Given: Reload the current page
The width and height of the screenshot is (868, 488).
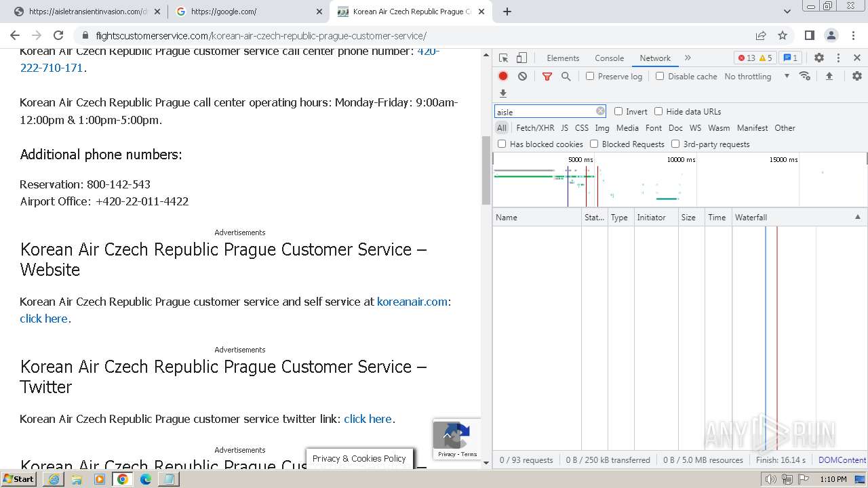Looking at the screenshot, I should [58, 35].
